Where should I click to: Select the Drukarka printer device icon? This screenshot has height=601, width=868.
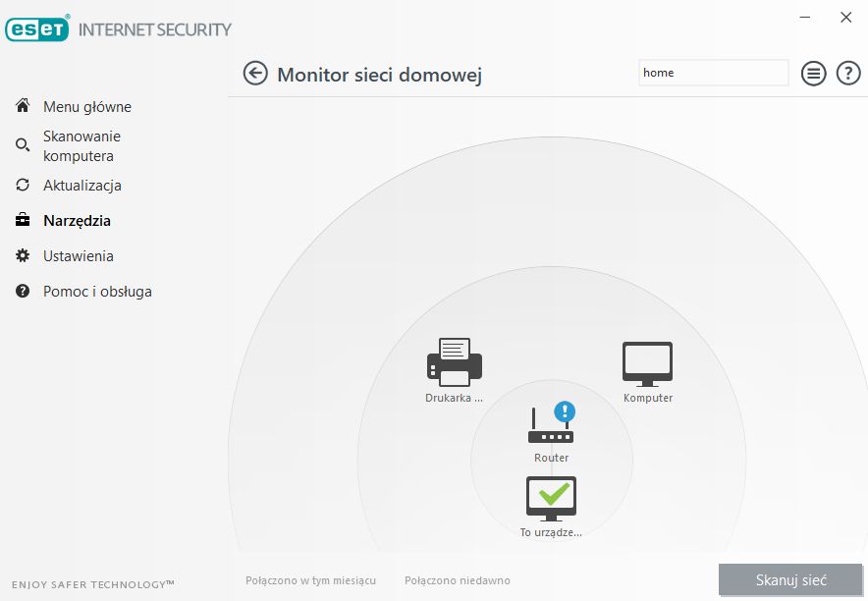click(x=455, y=362)
